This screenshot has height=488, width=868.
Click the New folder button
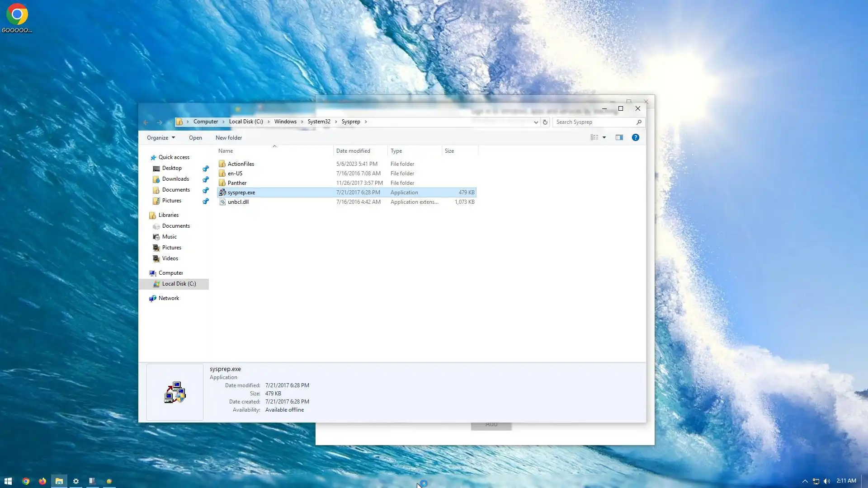(x=228, y=138)
